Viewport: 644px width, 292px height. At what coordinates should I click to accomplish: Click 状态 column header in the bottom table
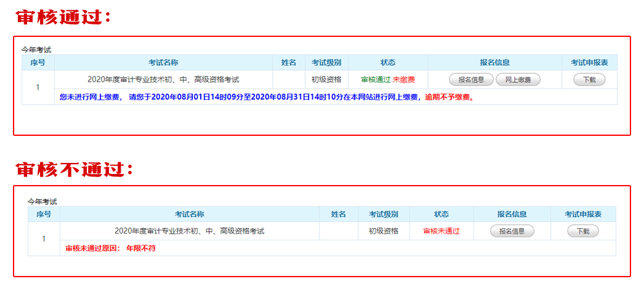[441, 214]
